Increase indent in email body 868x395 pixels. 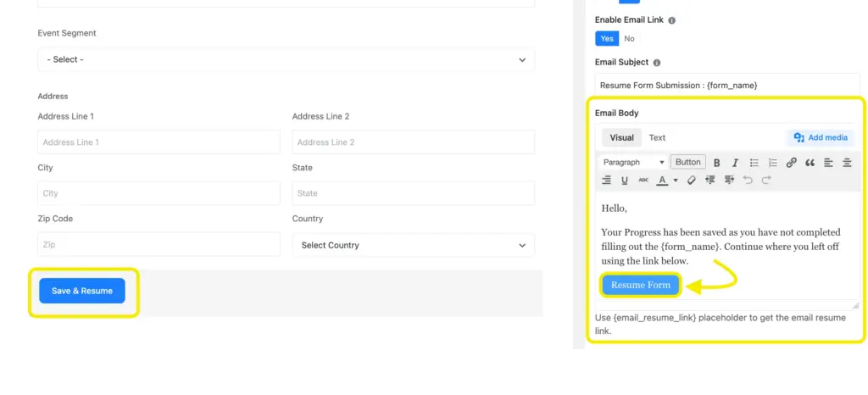click(729, 180)
